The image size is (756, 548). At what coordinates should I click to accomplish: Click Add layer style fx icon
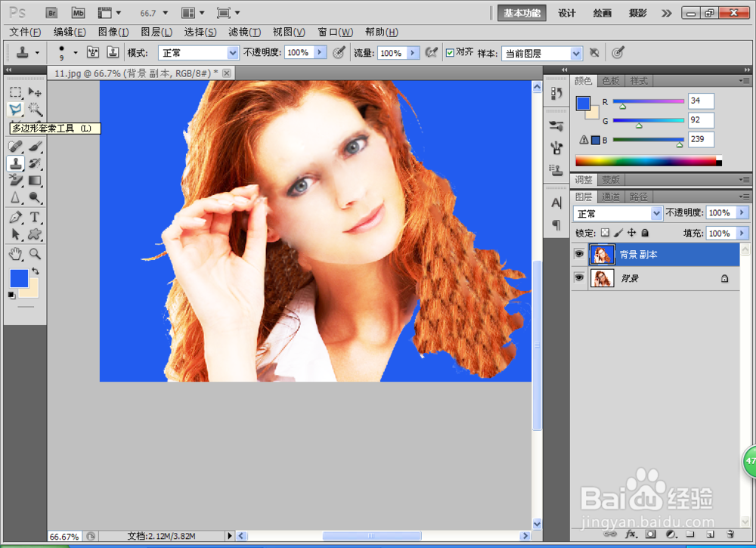pyautogui.click(x=631, y=534)
